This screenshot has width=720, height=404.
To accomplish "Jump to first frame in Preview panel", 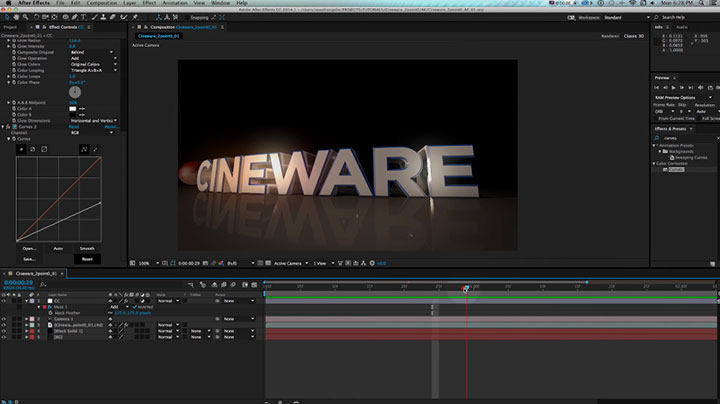I will [x=657, y=87].
